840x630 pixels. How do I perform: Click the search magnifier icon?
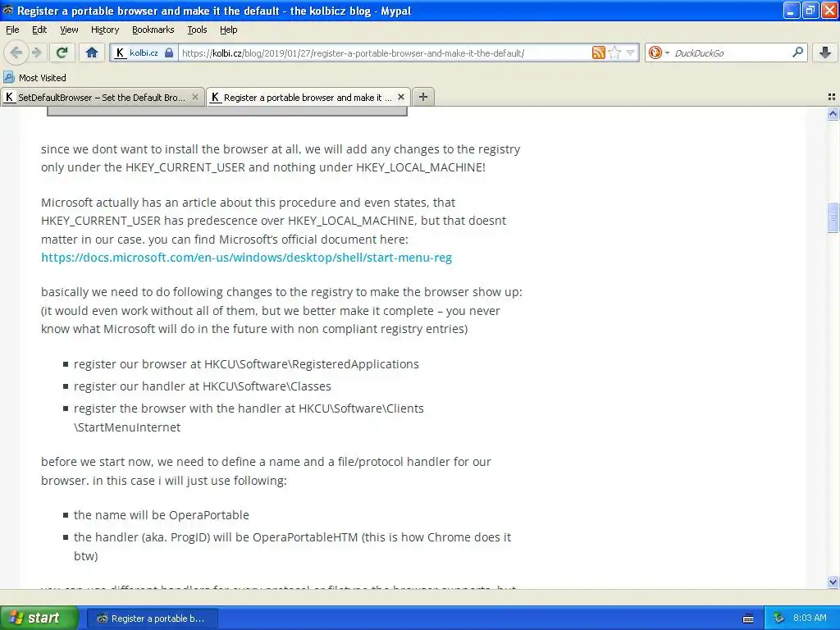click(x=797, y=52)
